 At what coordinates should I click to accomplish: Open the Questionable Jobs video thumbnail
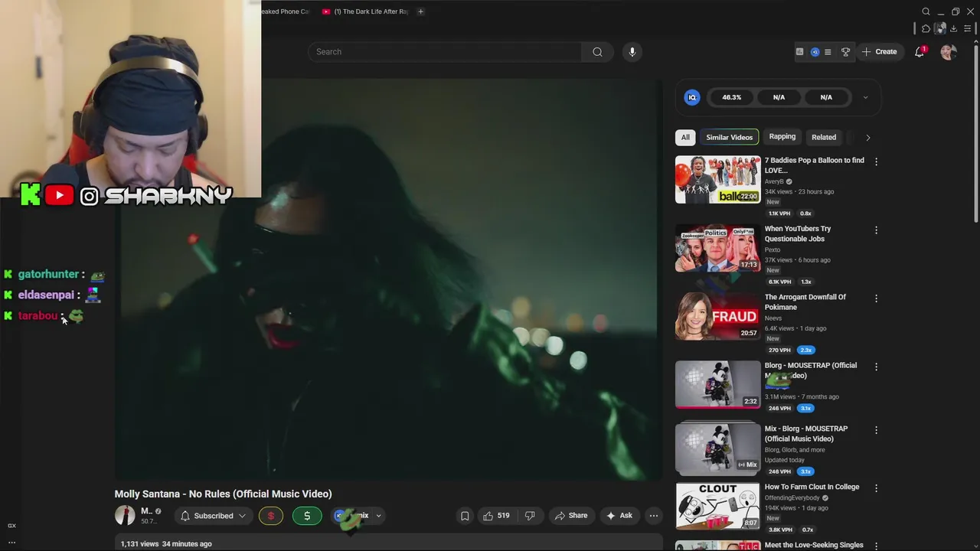point(717,248)
